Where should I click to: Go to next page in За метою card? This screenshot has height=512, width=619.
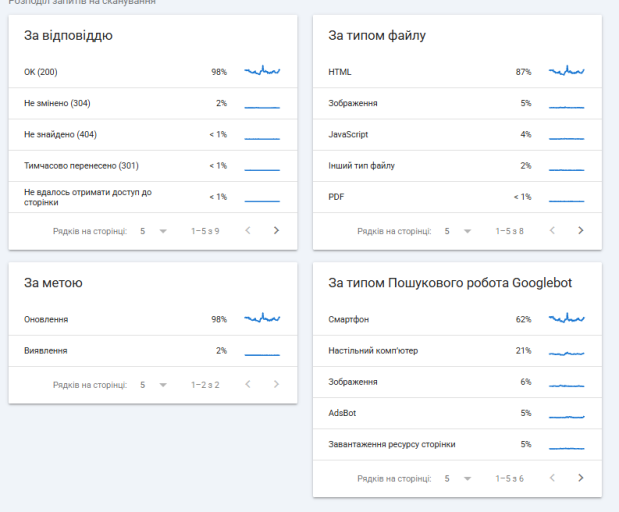pos(276,384)
